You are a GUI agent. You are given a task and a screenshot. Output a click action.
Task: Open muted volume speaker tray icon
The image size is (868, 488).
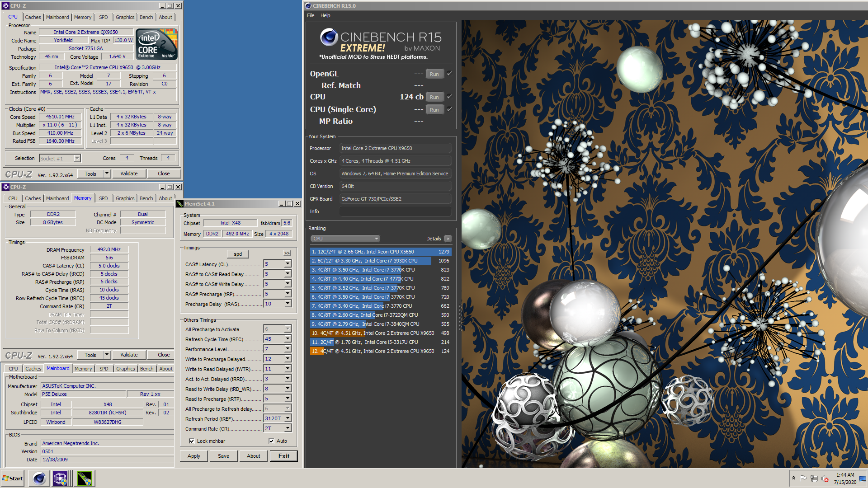click(825, 478)
